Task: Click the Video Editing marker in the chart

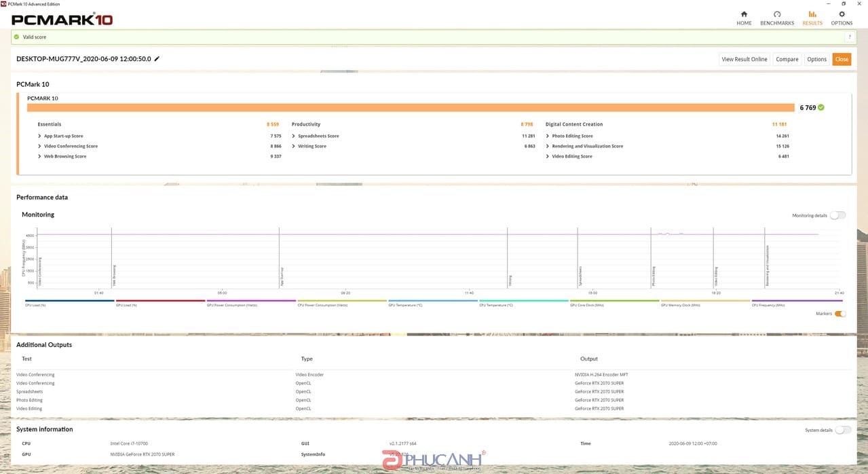Action: (715, 277)
